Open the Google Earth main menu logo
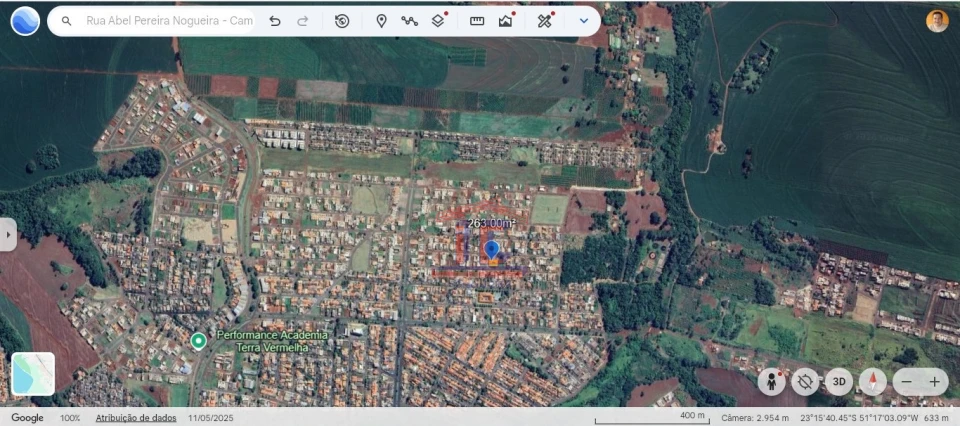The image size is (960, 426). [x=25, y=21]
